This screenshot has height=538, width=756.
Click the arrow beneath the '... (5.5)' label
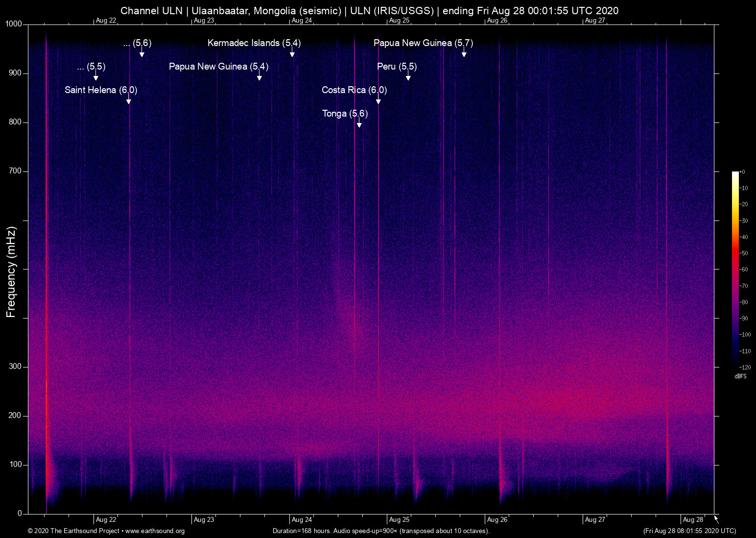(96, 77)
